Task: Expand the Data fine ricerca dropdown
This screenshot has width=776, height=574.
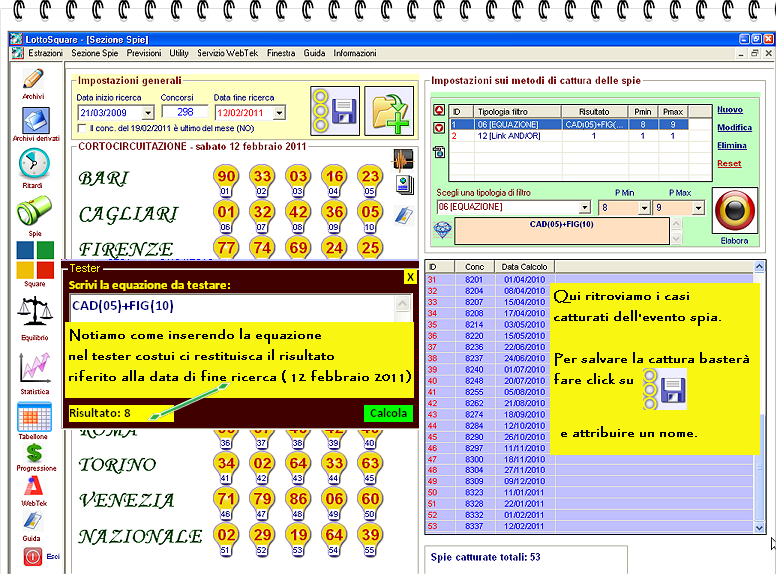Action: (x=279, y=113)
